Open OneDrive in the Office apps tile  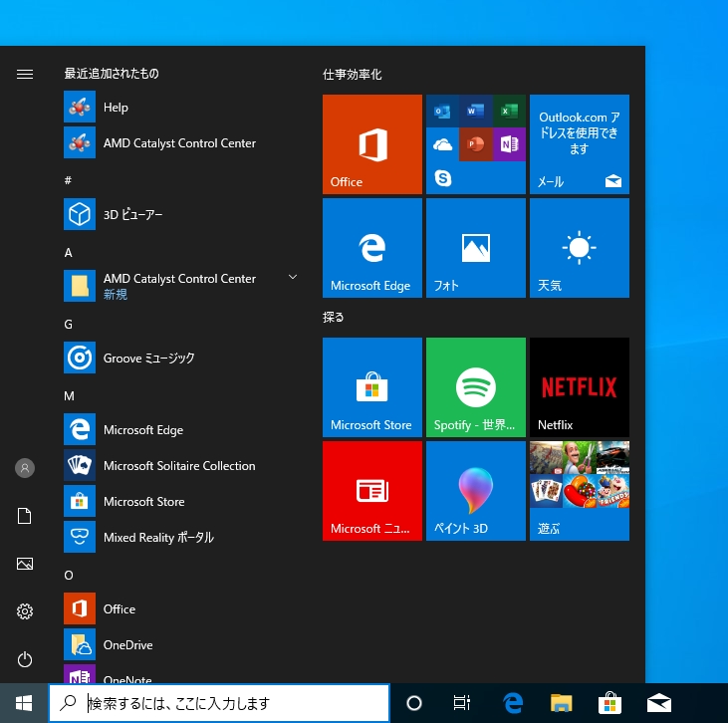click(x=442, y=144)
